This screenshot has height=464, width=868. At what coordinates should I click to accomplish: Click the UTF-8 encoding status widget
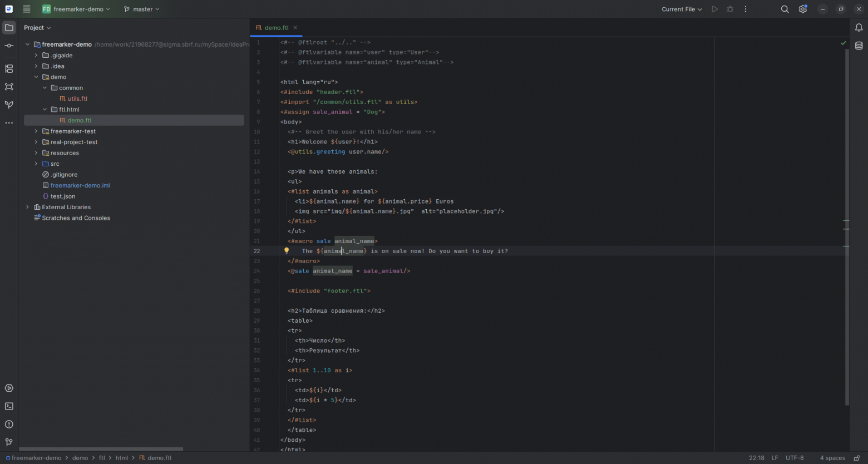pos(795,458)
